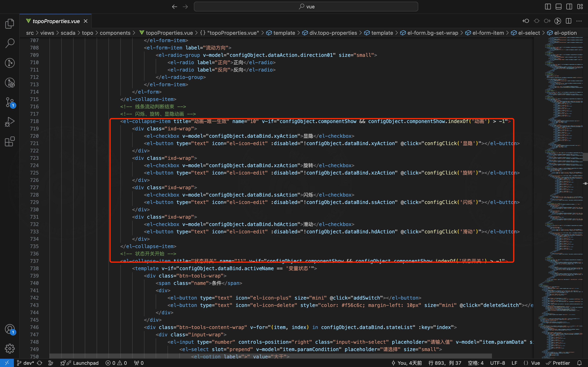Open the Run and Debug view
Viewport: 588px width, 367px height.
click(x=10, y=122)
